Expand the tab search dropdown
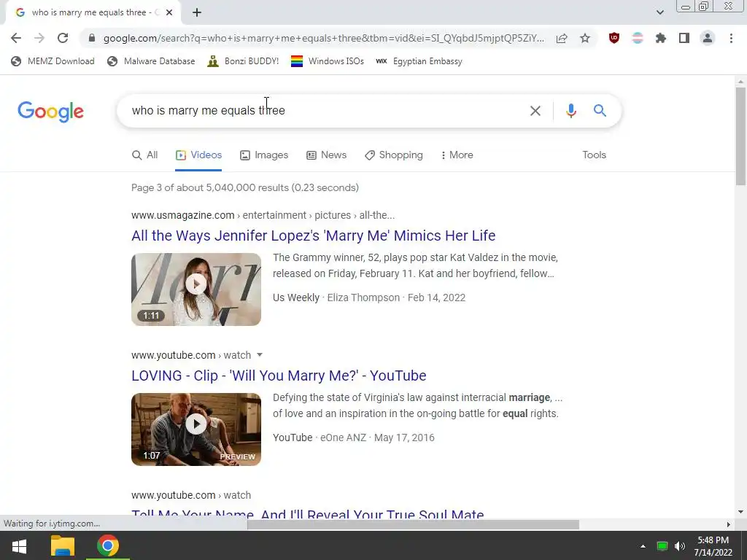Viewport: 747px width, 560px height. (x=659, y=12)
